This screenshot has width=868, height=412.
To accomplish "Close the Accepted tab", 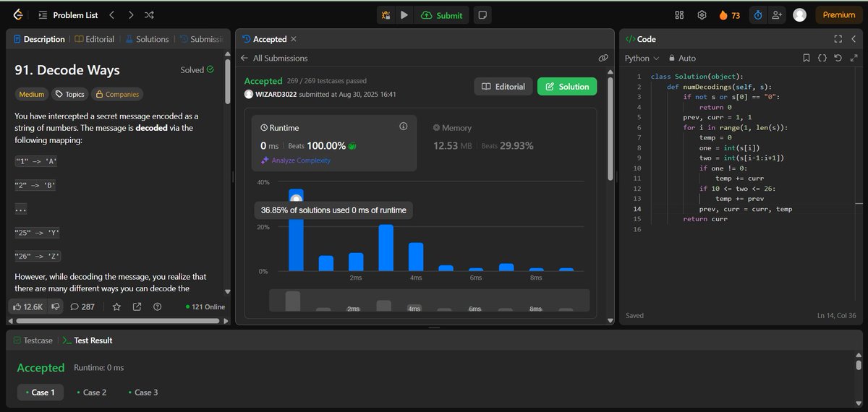I will 293,39.
